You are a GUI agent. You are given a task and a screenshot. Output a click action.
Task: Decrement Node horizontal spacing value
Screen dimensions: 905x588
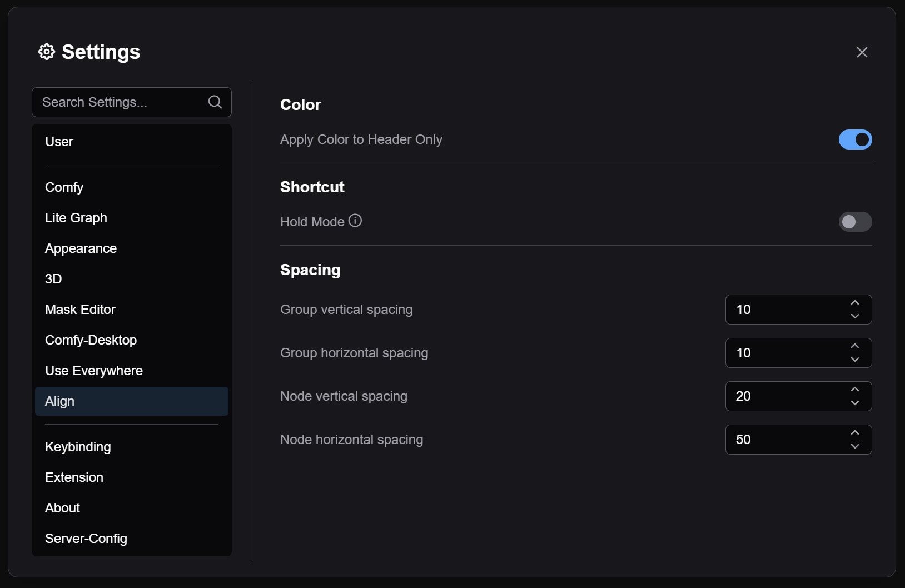pyautogui.click(x=855, y=447)
